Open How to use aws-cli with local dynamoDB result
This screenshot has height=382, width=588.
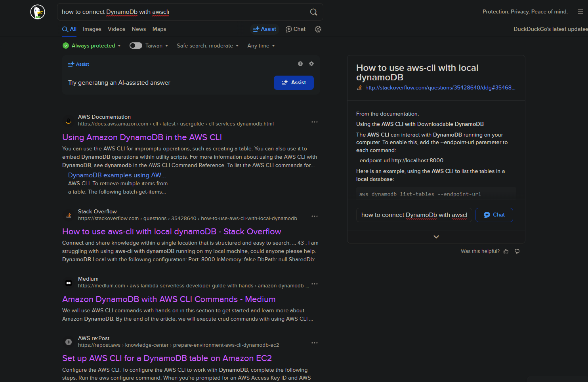click(x=172, y=232)
